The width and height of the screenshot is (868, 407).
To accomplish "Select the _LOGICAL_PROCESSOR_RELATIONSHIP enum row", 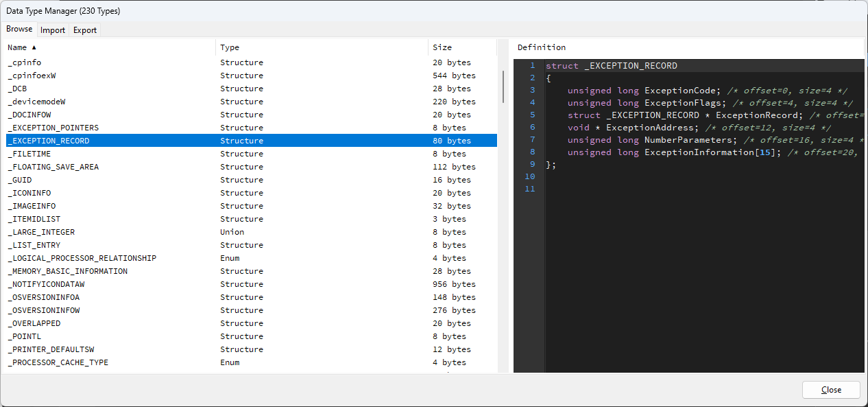I will (x=251, y=258).
